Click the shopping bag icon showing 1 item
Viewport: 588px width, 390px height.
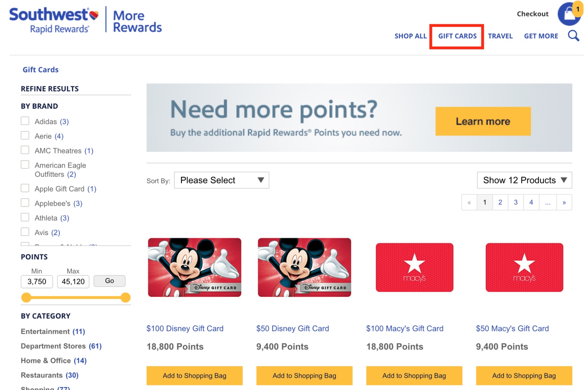(570, 14)
